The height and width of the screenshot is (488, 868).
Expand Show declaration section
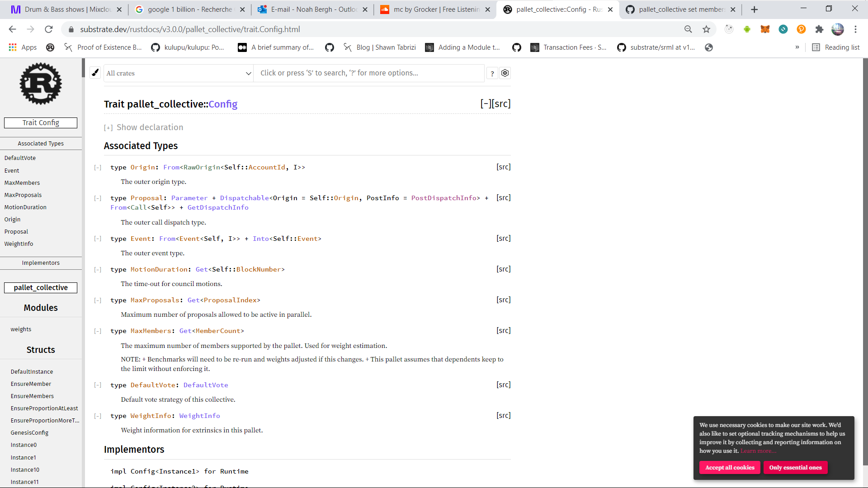tap(144, 127)
